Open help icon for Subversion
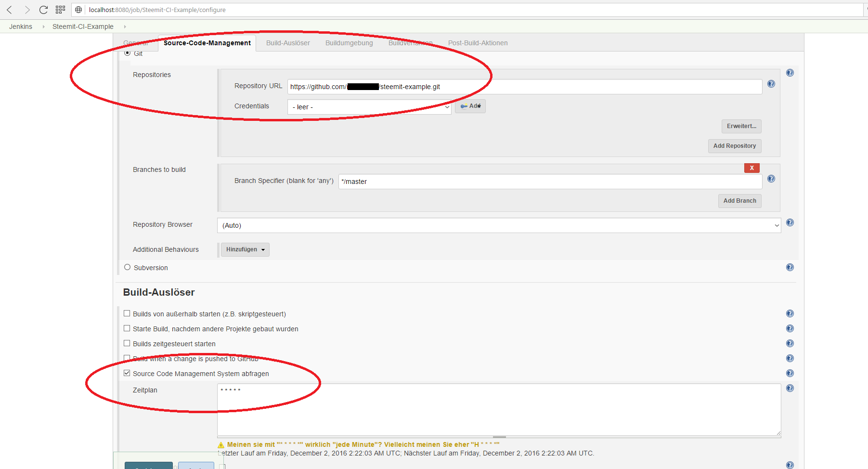 tap(790, 267)
